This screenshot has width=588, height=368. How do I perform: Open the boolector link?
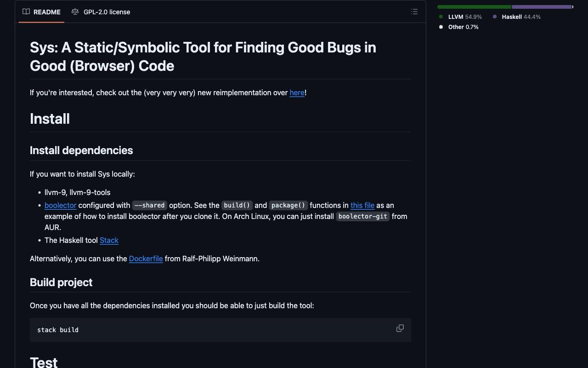tap(60, 206)
